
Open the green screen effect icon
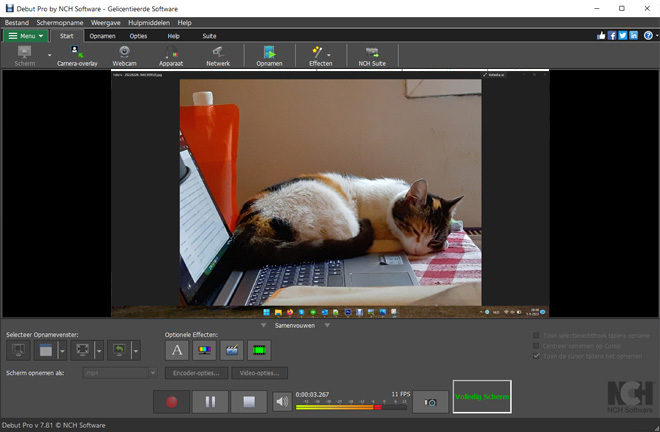tap(259, 350)
